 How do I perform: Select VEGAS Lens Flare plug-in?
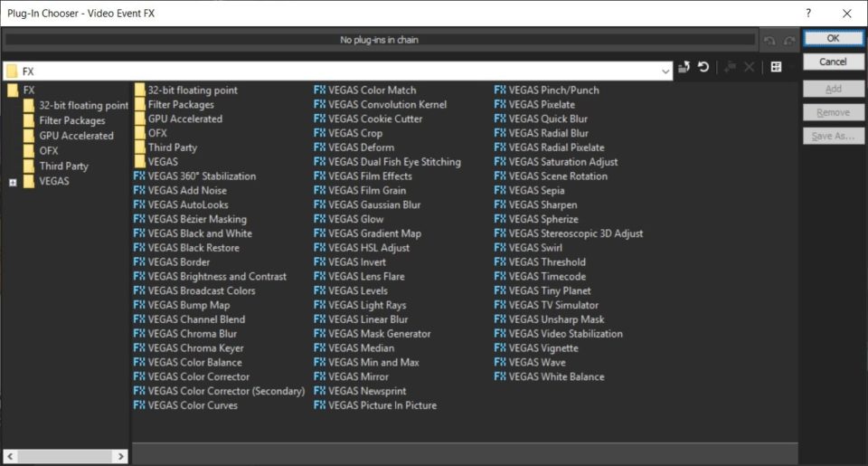pyautogui.click(x=359, y=277)
